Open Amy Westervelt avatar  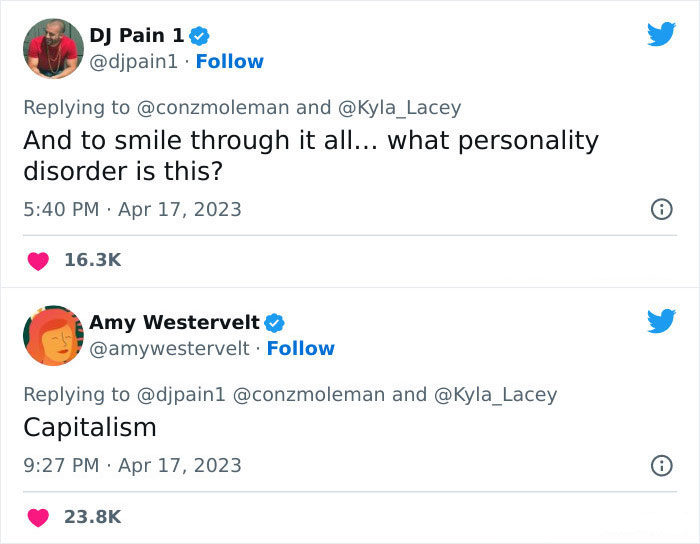tap(52, 335)
